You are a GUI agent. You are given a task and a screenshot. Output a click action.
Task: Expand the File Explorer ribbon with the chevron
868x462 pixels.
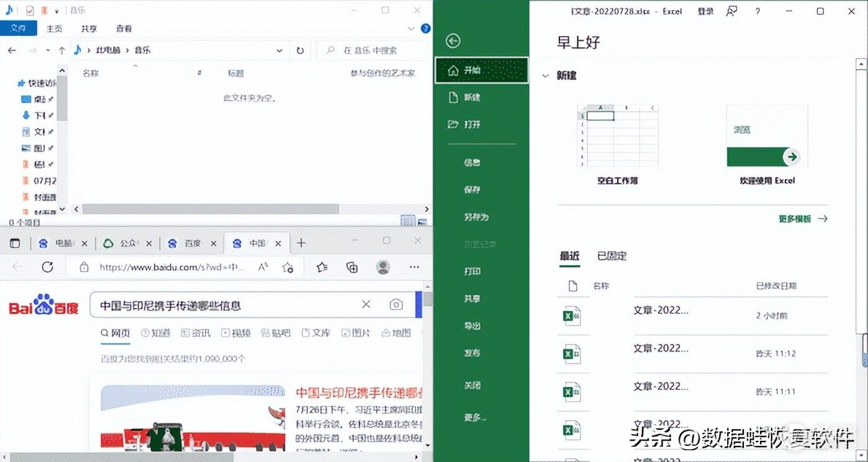411,29
